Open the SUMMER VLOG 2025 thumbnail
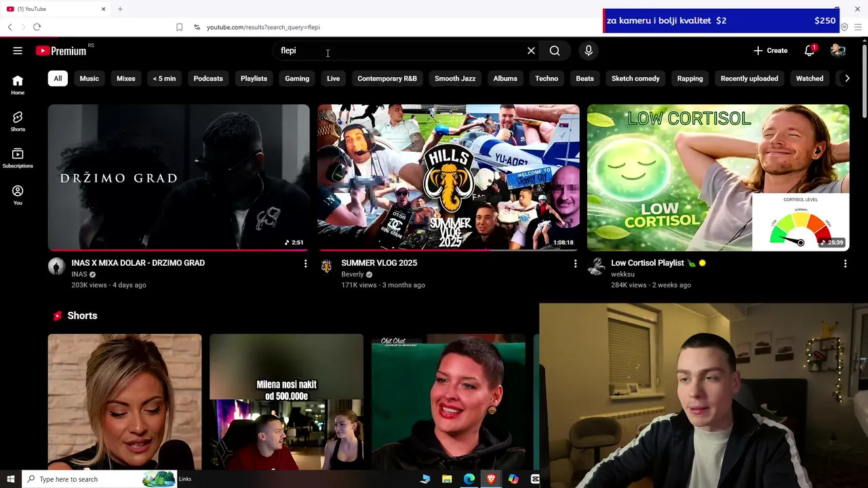 tap(448, 178)
